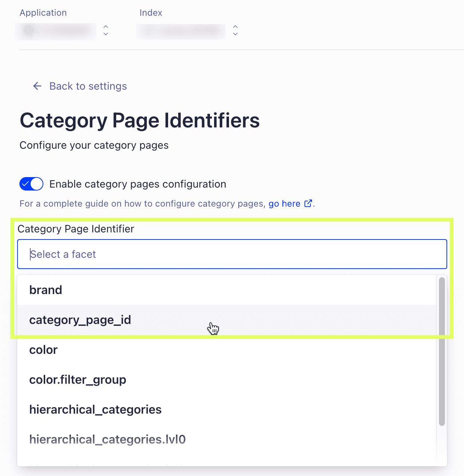Choose hierarchical_categories facet option
This screenshot has width=464, height=476.
227,409
